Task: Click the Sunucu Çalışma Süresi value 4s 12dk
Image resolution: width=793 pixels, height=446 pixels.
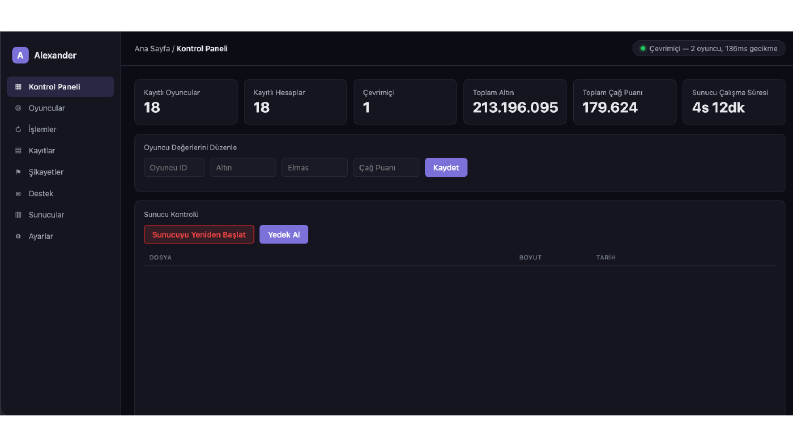Action: 718,108
